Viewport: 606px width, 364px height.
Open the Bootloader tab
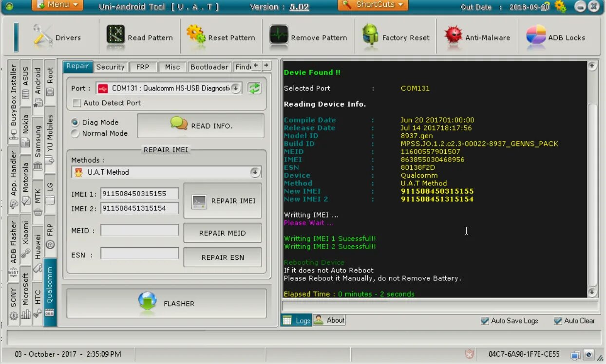point(209,67)
